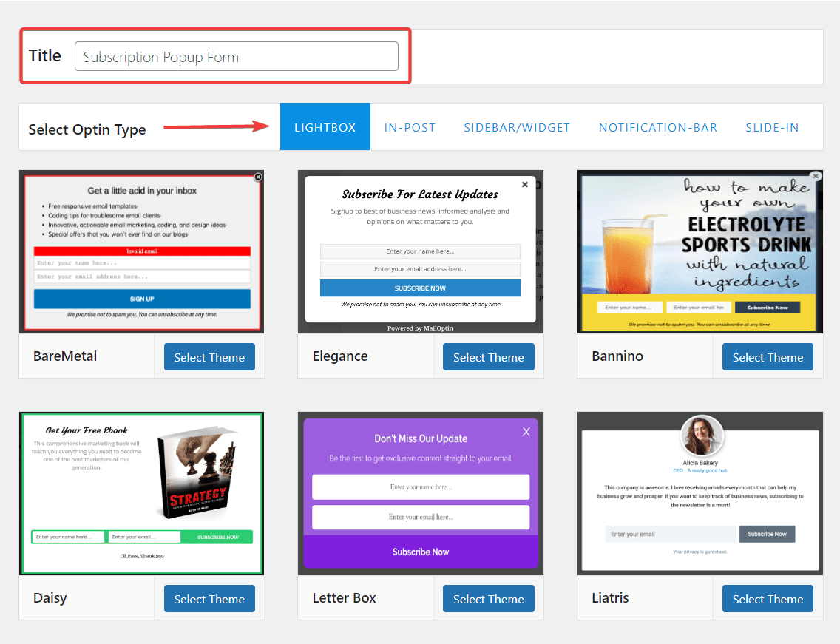Screen dimensions: 840x644
Task: Select Theme for Elegance
Action: point(488,357)
